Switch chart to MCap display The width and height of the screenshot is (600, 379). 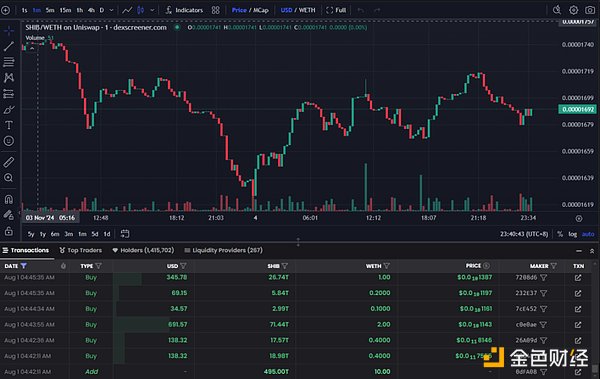coord(261,10)
